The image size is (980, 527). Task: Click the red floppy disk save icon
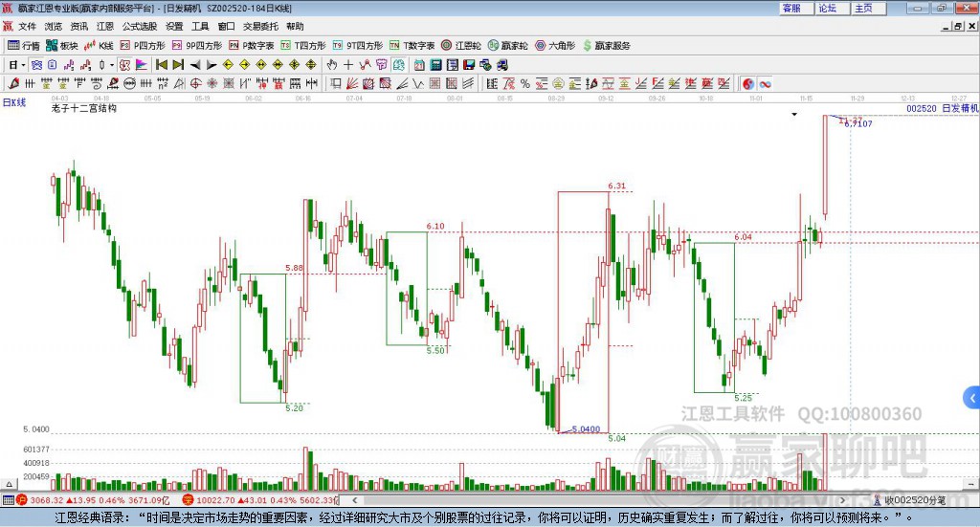469,65
